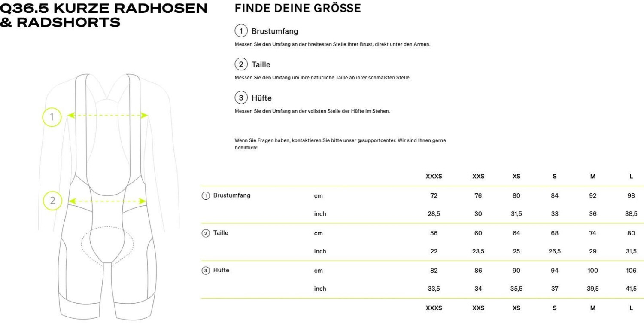This screenshot has height=323, width=644.
Task: Click the Finde Deine Grösse heading
Action: (298, 9)
